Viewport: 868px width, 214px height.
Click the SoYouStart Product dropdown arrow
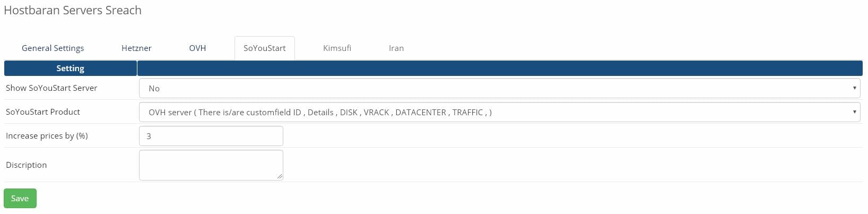854,112
